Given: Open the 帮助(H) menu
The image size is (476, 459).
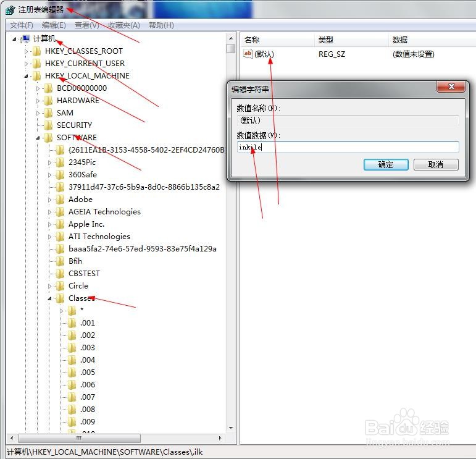Looking at the screenshot, I should click(x=161, y=25).
